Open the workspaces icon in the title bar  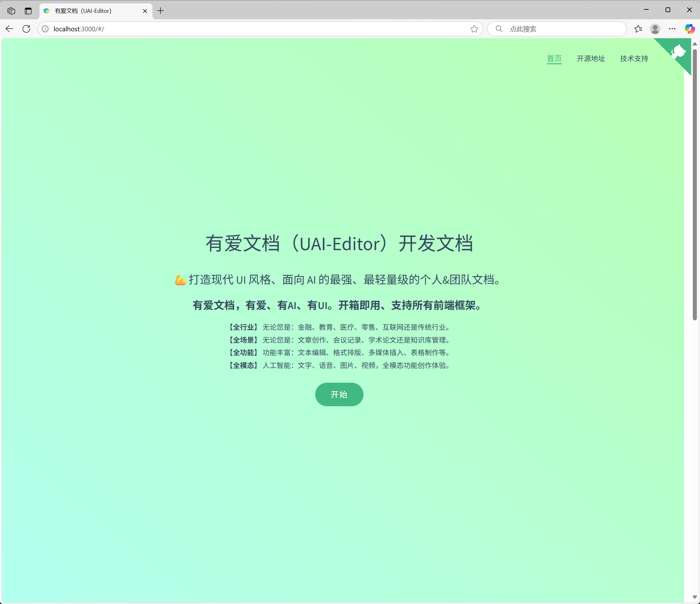(x=11, y=11)
